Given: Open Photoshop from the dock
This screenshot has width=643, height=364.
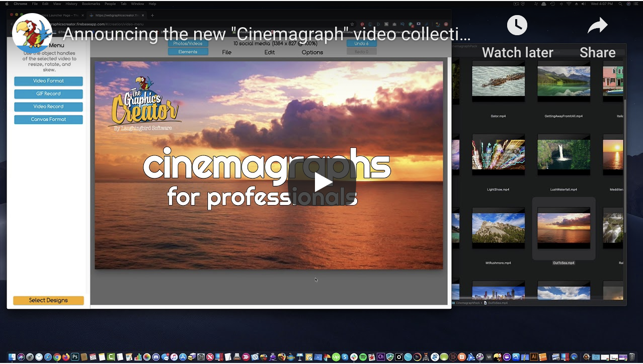Looking at the screenshot, I should click(x=75, y=357).
